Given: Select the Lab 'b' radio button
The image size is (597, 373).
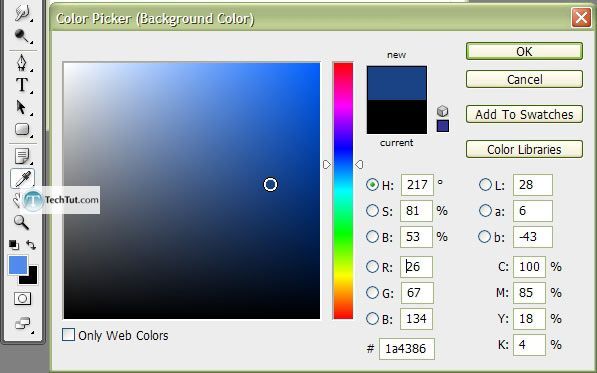Looking at the screenshot, I should (484, 236).
